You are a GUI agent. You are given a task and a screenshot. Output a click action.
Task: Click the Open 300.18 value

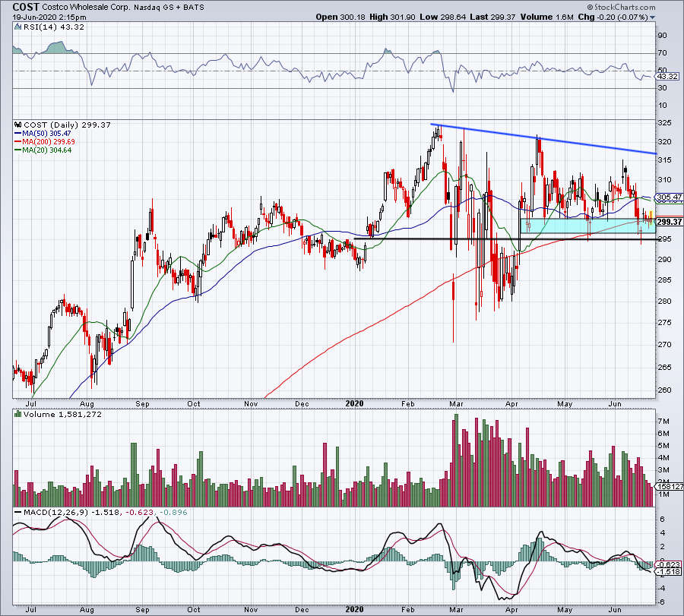pyautogui.click(x=340, y=17)
